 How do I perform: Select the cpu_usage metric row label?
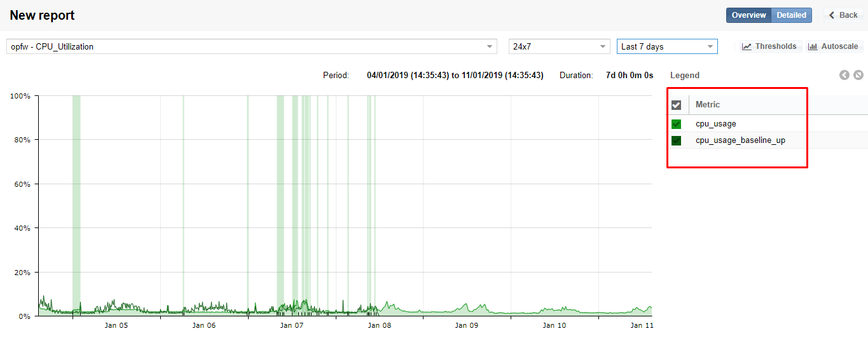pos(716,124)
